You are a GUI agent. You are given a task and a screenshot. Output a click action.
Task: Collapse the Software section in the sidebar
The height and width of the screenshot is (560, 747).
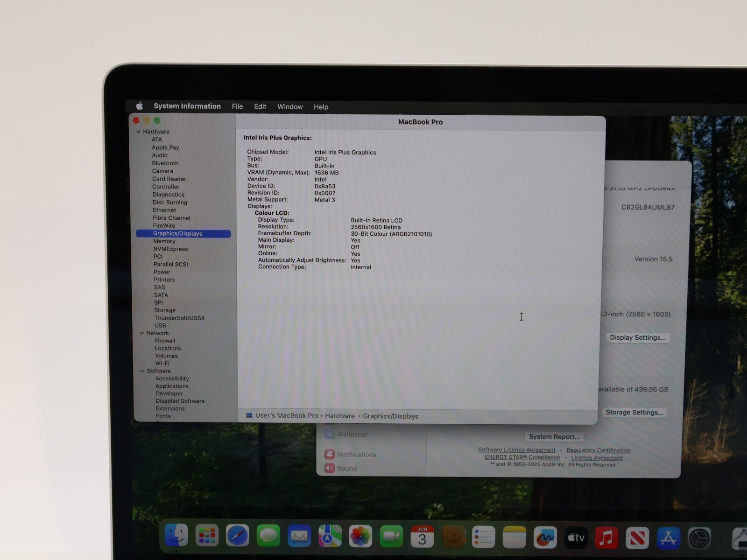[x=142, y=371]
